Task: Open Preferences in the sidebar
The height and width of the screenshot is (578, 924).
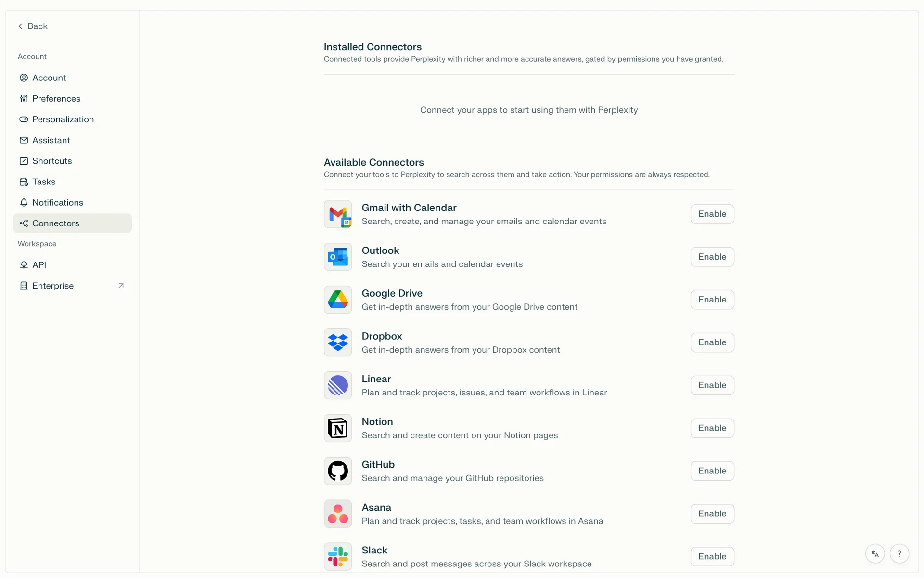Action: 56,99
